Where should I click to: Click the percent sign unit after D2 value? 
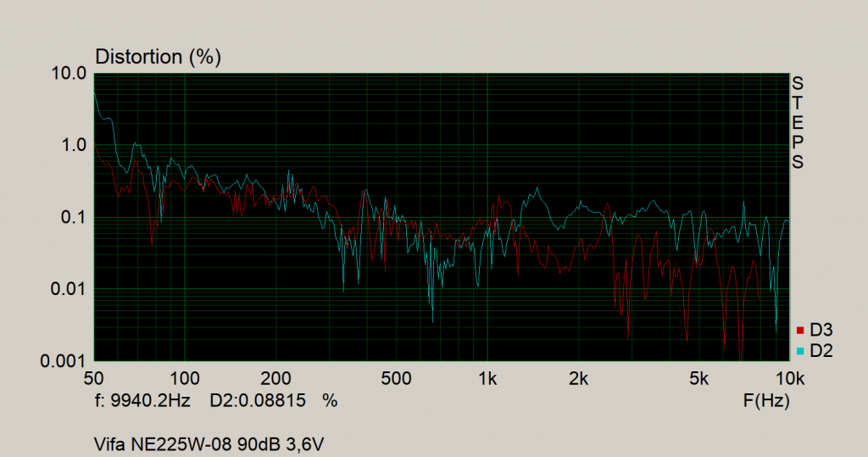(x=330, y=400)
